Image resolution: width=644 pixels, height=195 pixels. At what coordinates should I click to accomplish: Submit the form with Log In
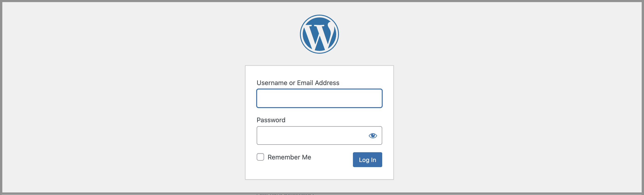[367, 159]
